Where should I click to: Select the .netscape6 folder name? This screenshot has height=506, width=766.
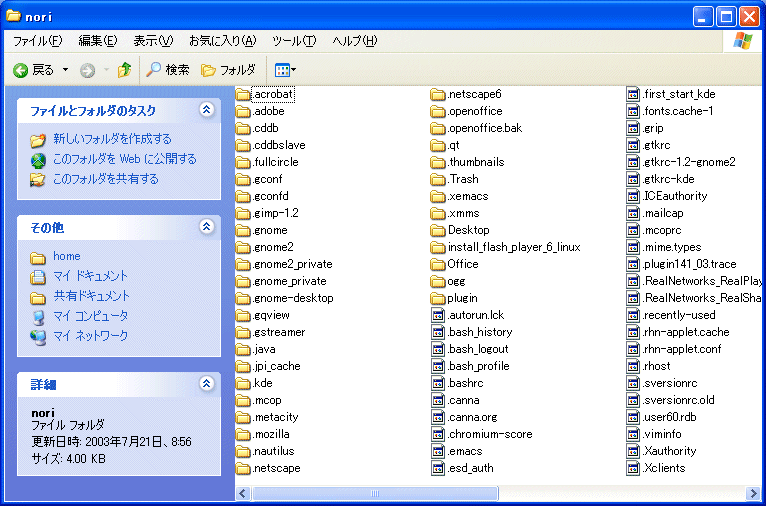[474, 94]
